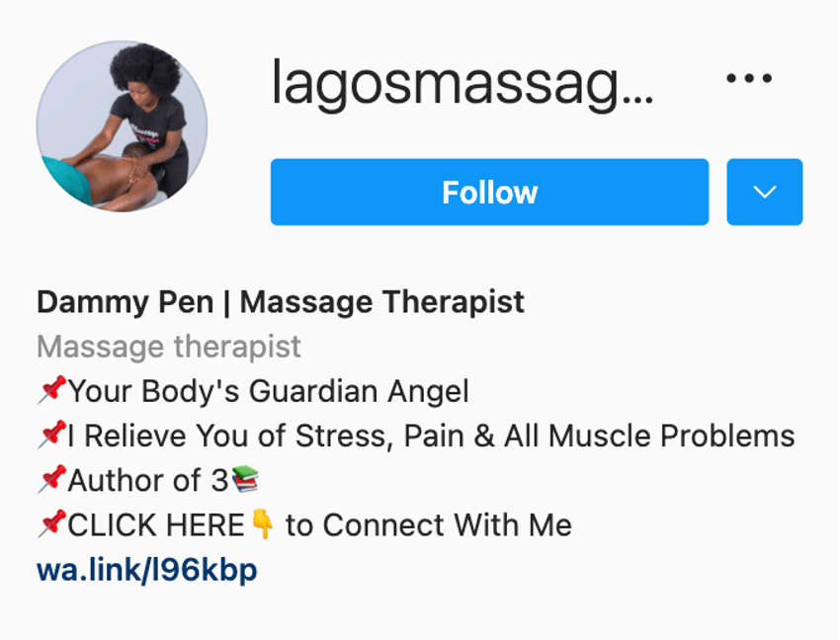
Task: Click the Stress, Pain & All Muscle Problems line
Action: [x=431, y=436]
